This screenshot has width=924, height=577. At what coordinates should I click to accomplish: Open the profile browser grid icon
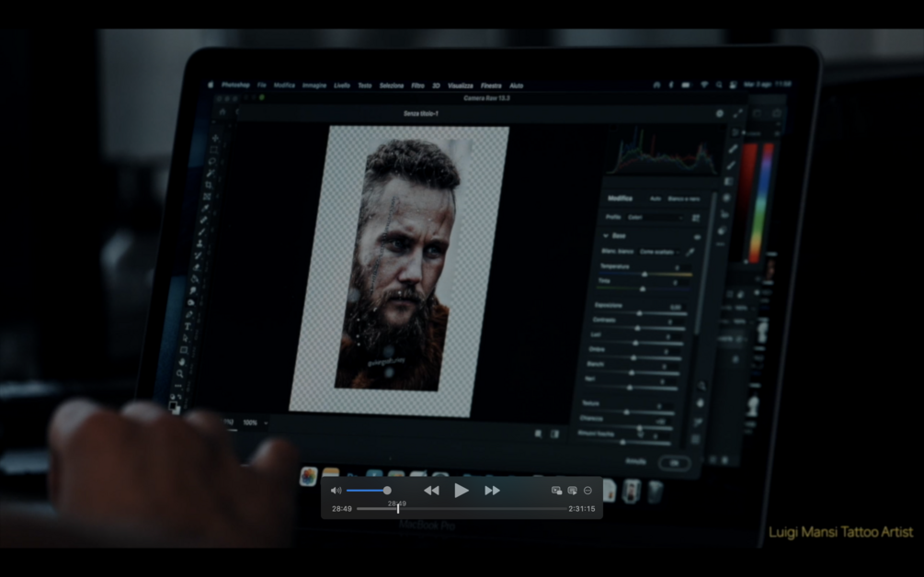point(696,218)
